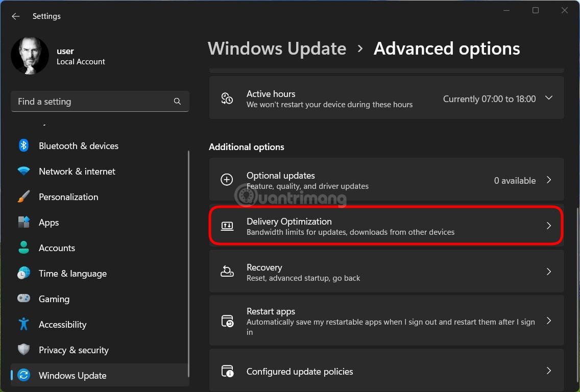Click the Wi-Fi network icon

pyautogui.click(x=23, y=171)
